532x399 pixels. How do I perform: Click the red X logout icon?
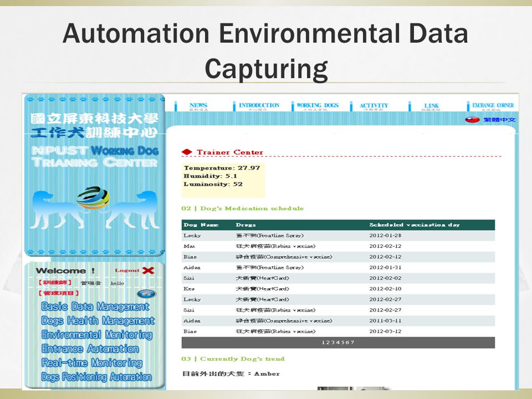tap(149, 270)
